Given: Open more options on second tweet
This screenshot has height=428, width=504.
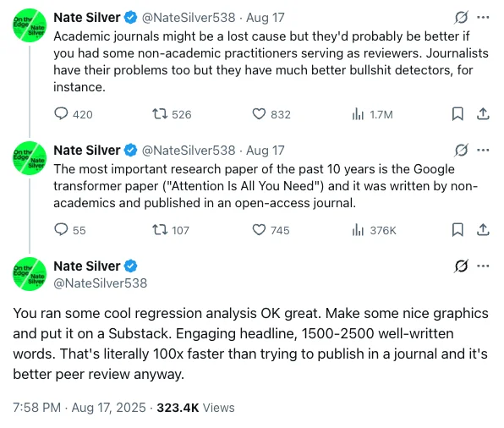Looking at the screenshot, I should click(x=483, y=151).
